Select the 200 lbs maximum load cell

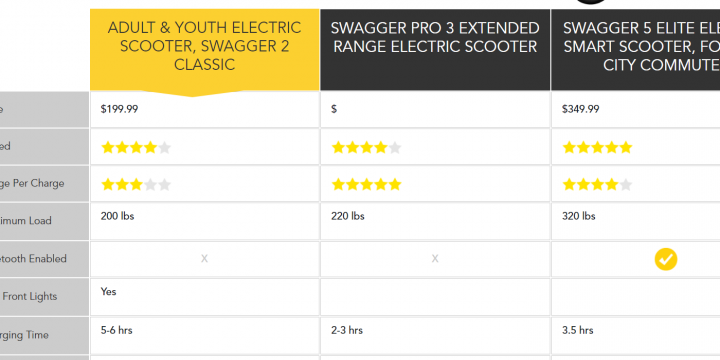(205, 221)
